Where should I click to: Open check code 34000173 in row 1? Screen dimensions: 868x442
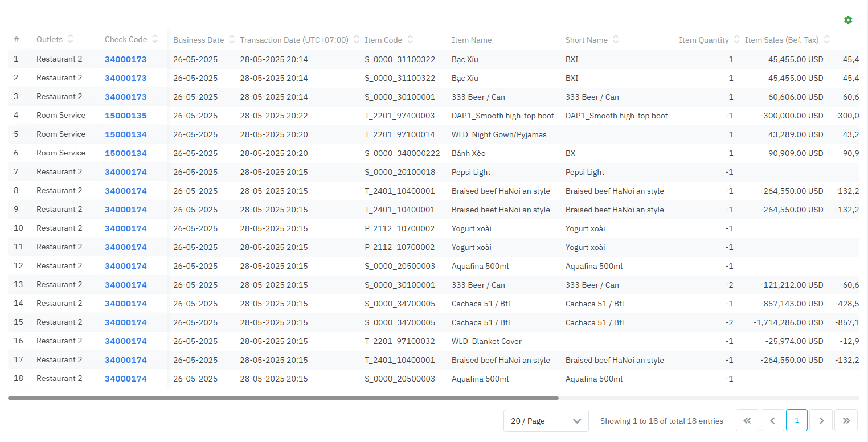(125, 59)
